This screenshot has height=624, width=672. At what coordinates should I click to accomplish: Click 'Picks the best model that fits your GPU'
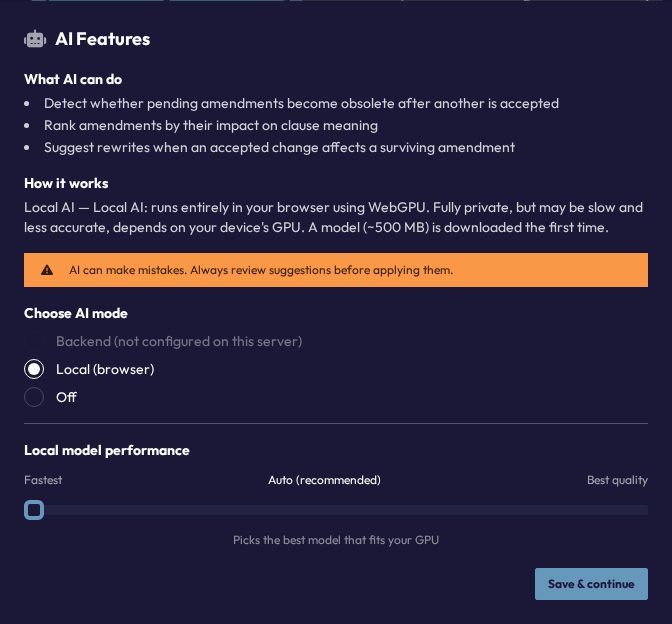pyautogui.click(x=336, y=540)
